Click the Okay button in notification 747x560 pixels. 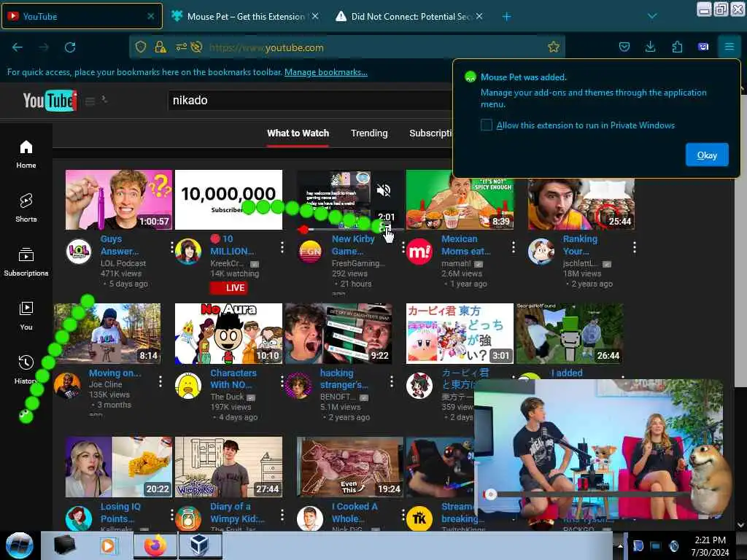[x=706, y=155]
